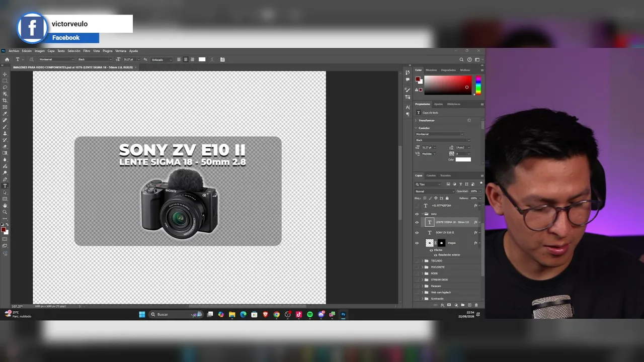Click the Buscar taskbar search box

[x=176, y=314]
